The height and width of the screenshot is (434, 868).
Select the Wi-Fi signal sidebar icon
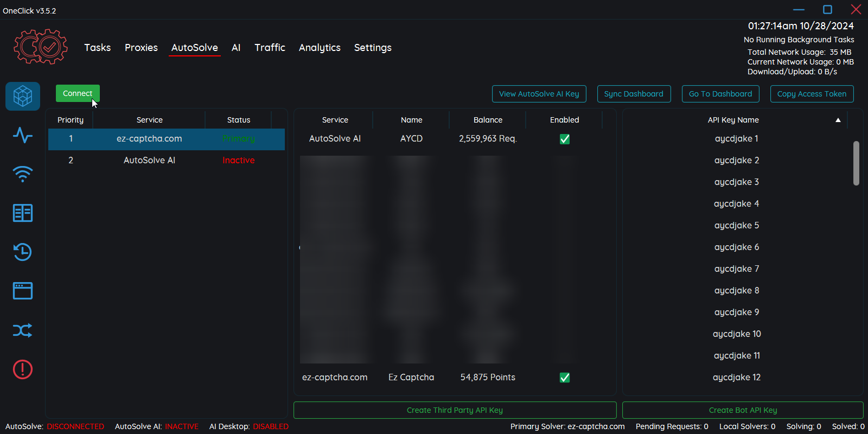23,174
